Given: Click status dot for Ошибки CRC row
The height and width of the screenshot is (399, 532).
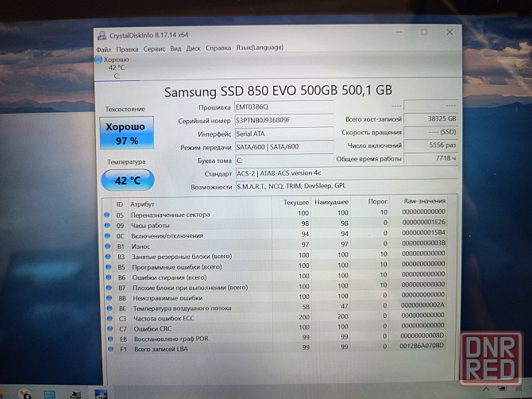Looking at the screenshot, I should pyautogui.click(x=110, y=328).
